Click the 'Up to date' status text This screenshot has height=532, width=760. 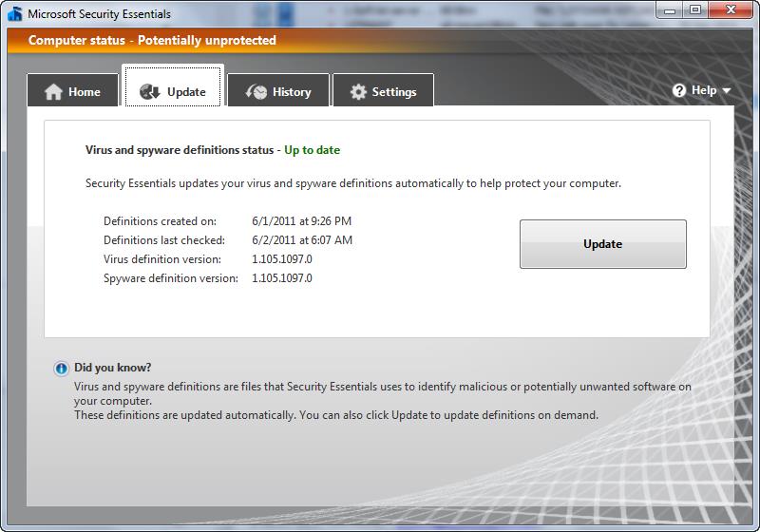pos(313,150)
